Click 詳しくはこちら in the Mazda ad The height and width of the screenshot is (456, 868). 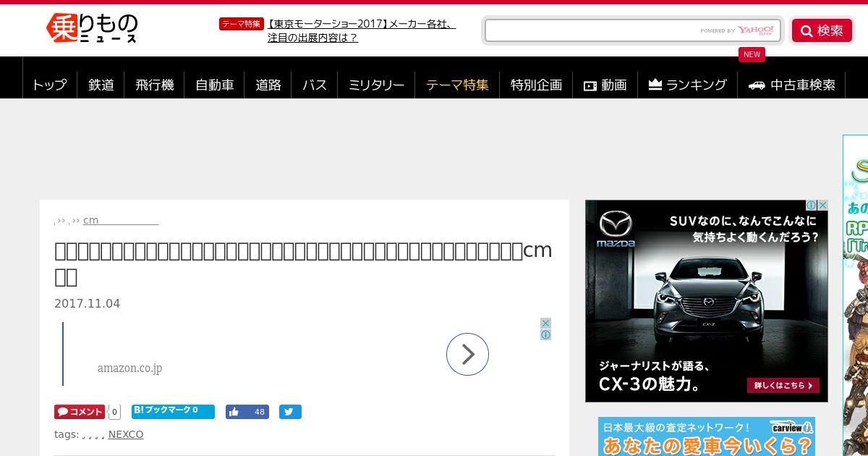tap(783, 385)
